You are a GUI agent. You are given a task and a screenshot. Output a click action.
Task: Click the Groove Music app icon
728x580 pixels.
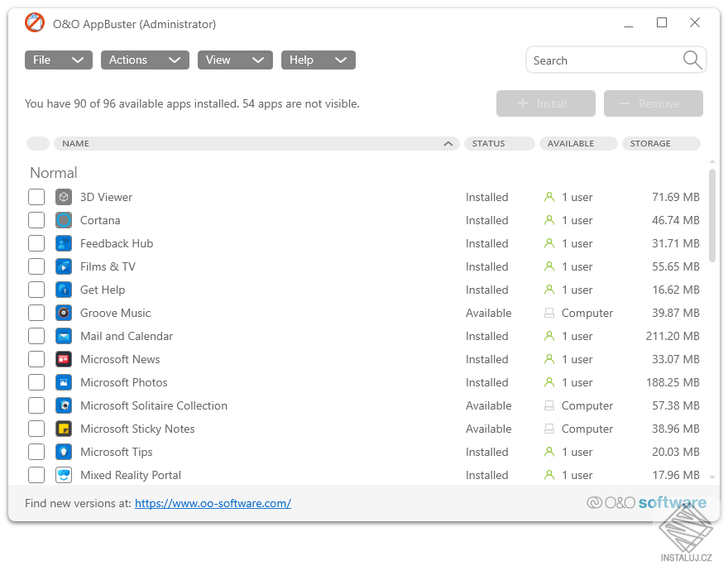[x=64, y=313]
